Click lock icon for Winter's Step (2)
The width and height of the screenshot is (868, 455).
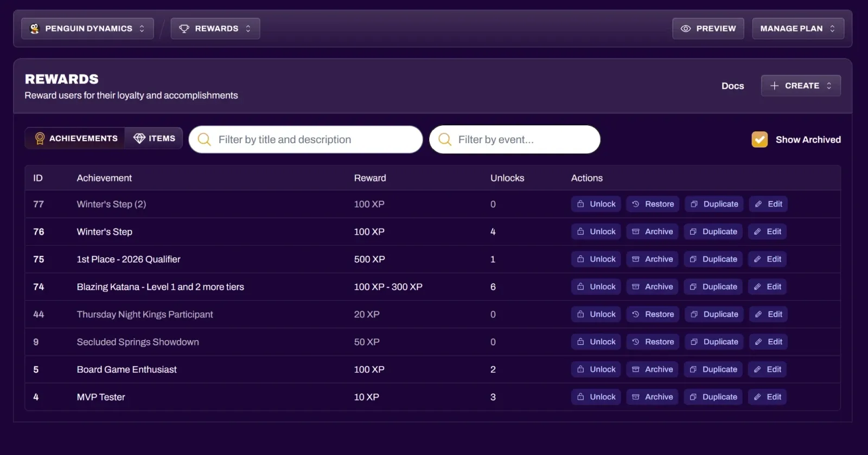pos(580,204)
